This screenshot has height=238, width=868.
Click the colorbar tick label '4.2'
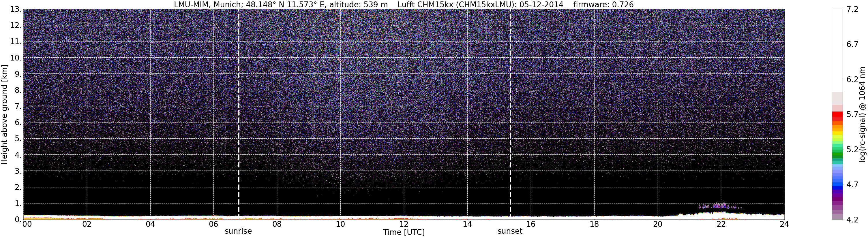point(852,220)
